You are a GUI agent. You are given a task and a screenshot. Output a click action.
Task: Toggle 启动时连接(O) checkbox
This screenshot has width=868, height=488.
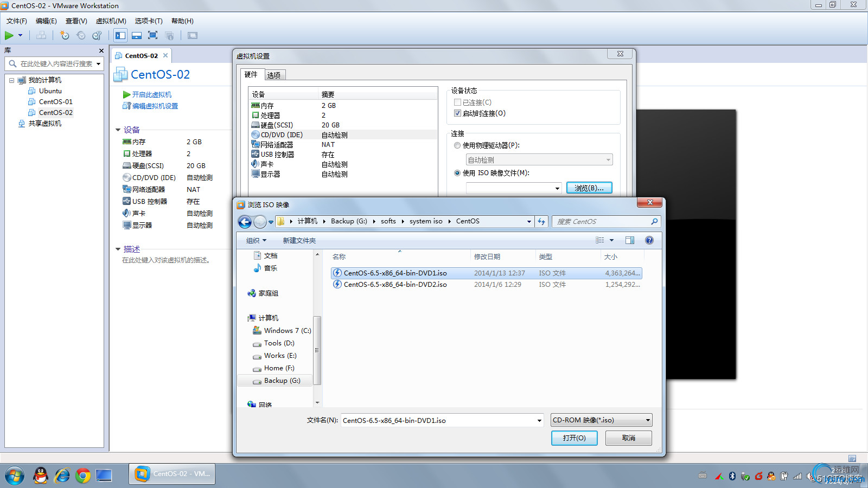click(457, 113)
